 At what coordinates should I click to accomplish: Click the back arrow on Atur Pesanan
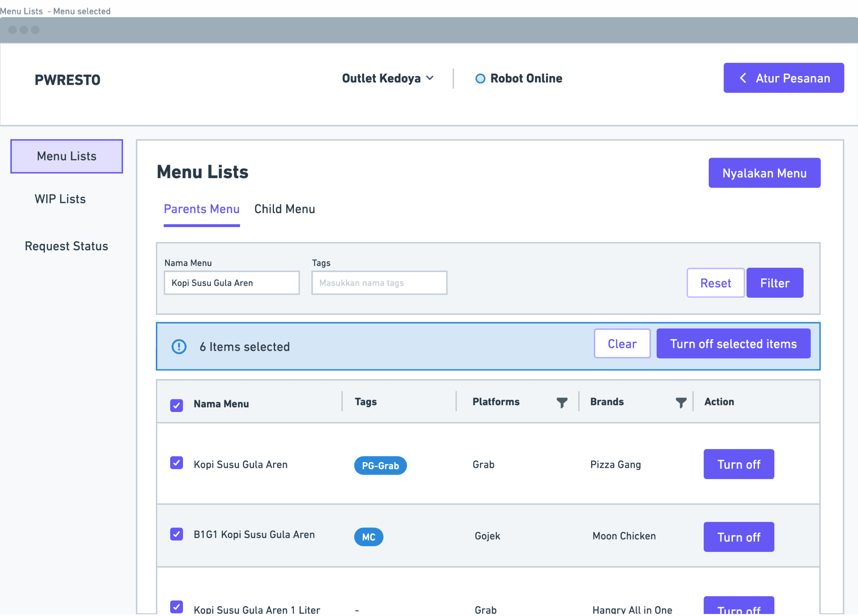point(743,78)
